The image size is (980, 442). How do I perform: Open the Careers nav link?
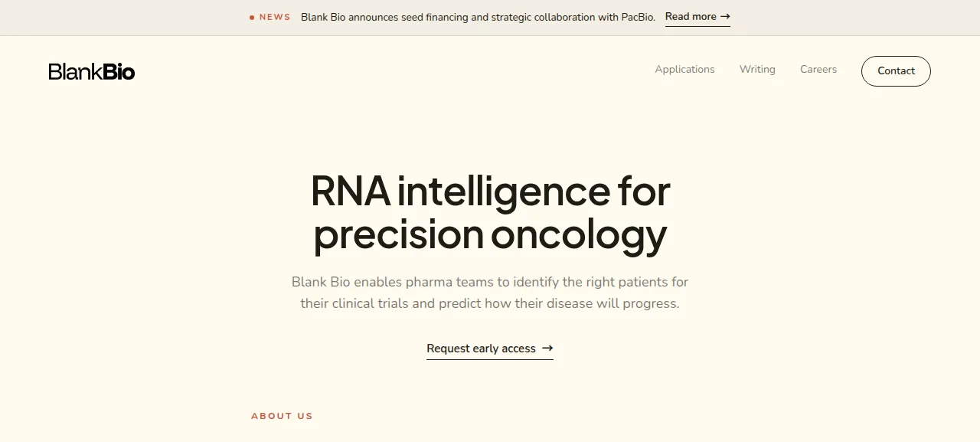click(818, 69)
